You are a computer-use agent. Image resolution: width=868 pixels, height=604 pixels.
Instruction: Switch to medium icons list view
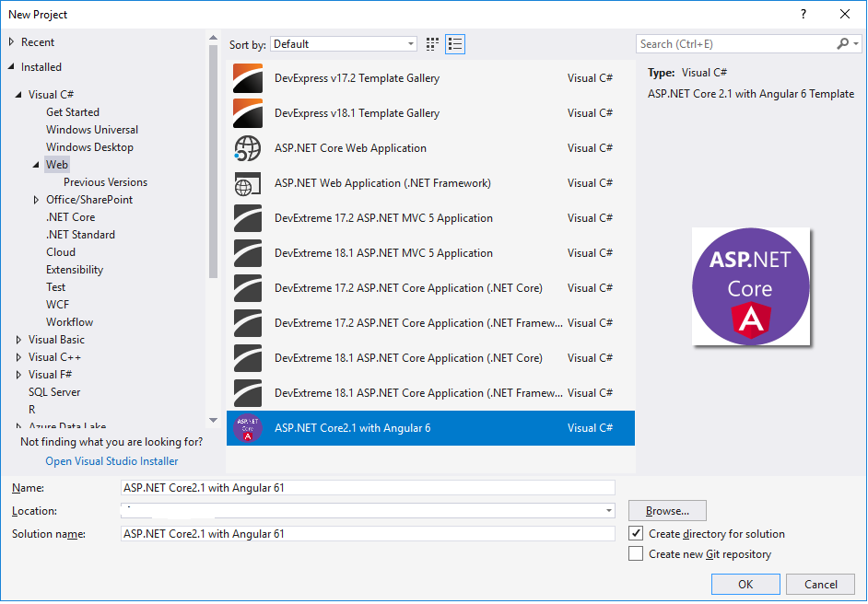(455, 44)
